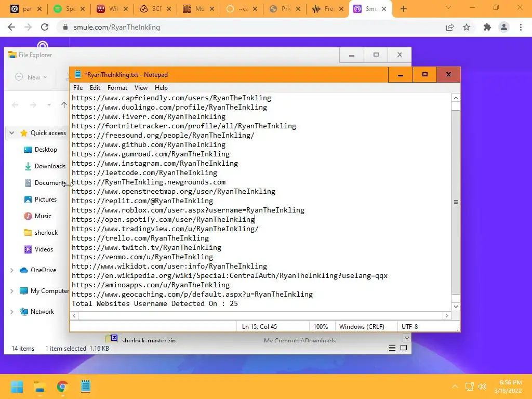Image resolution: width=532 pixels, height=399 pixels.
Task: Click the share page icon in Chrome
Action: point(450,27)
